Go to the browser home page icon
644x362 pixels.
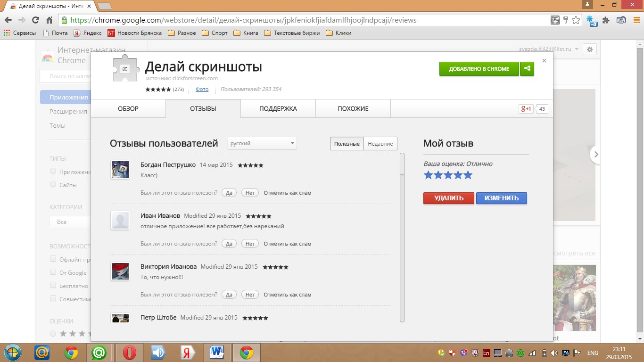[x=49, y=20]
